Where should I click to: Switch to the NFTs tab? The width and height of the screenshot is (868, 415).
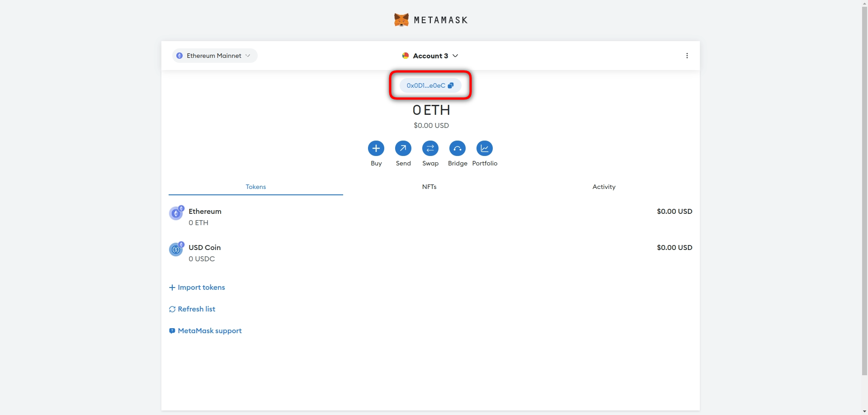click(x=429, y=187)
